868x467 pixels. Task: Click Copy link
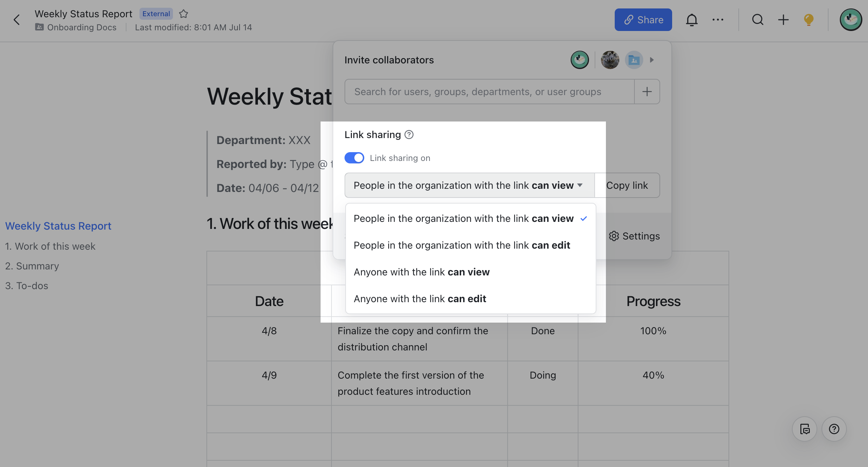[x=627, y=185]
